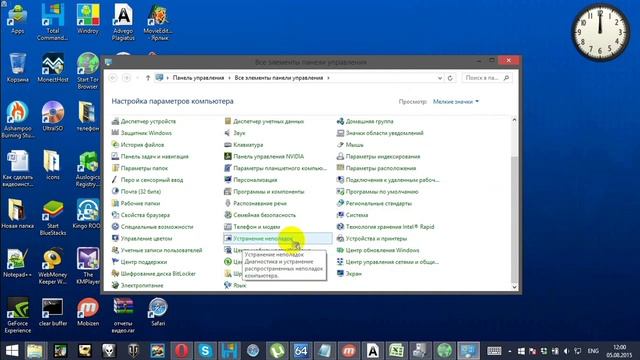640x360 pixels.
Task: Click the Почта (32 бита) icon
Action: (x=115, y=191)
